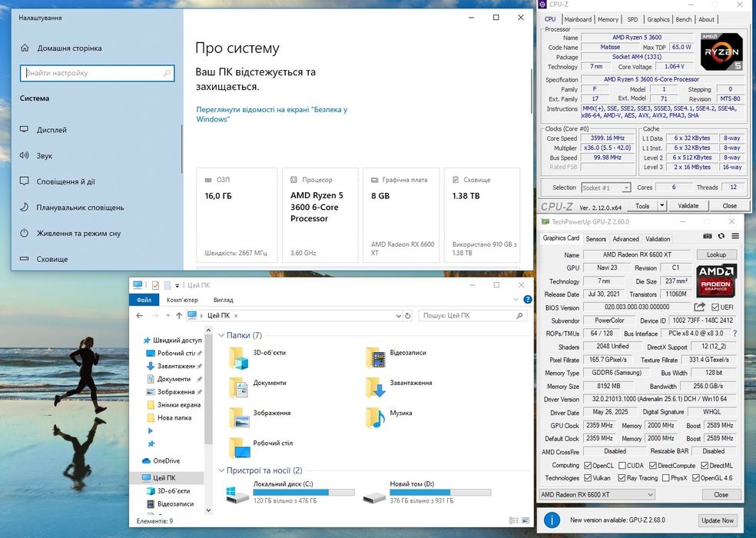This screenshot has height=538, width=756.
Task: Toggle the DirectML checkbox
Action: [705, 466]
